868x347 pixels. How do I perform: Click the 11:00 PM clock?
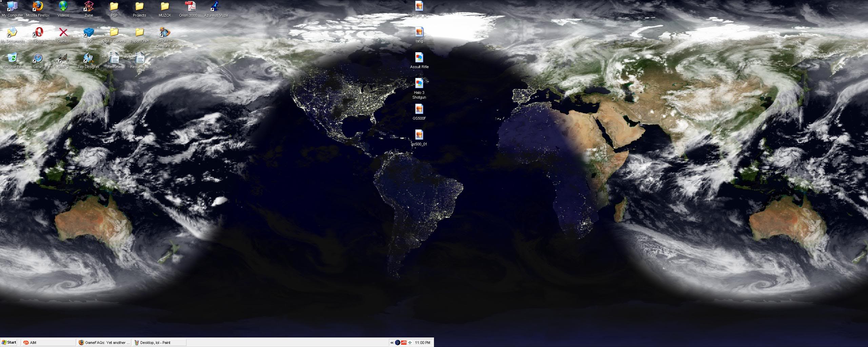(x=423, y=343)
